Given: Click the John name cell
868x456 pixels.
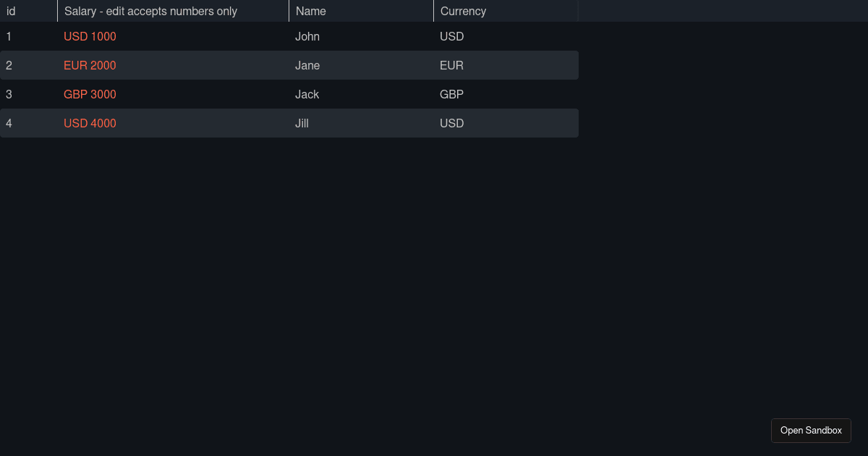Looking at the screenshot, I should 362,36.
